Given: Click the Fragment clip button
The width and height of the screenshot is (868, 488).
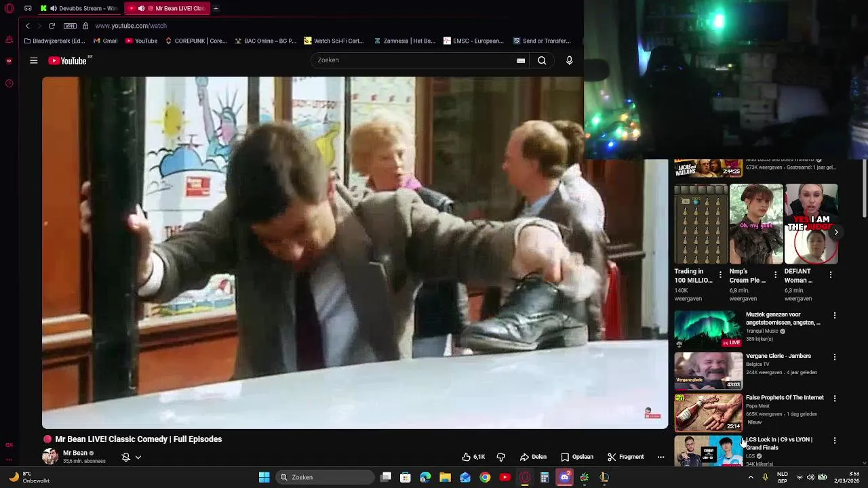Looking at the screenshot, I should (x=625, y=457).
